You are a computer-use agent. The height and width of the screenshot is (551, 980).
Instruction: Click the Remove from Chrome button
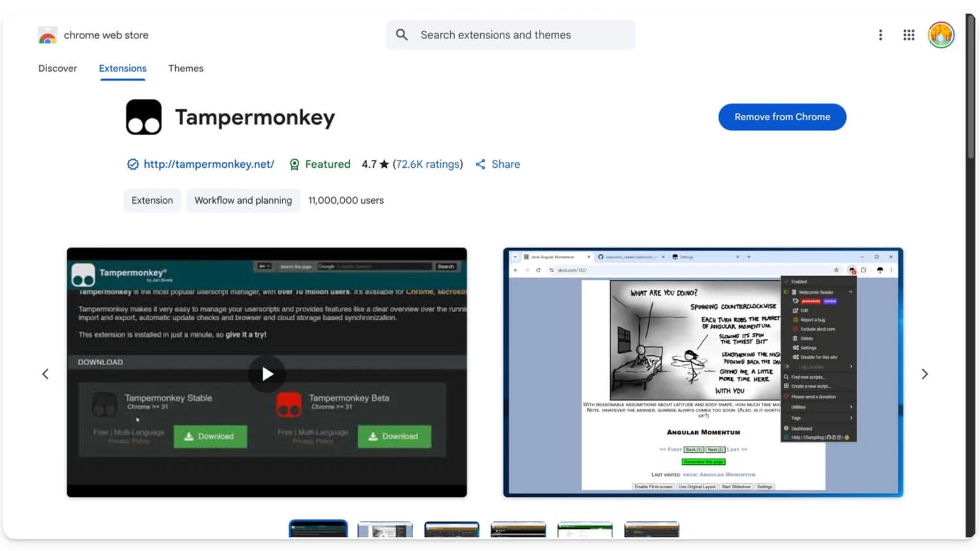(782, 117)
